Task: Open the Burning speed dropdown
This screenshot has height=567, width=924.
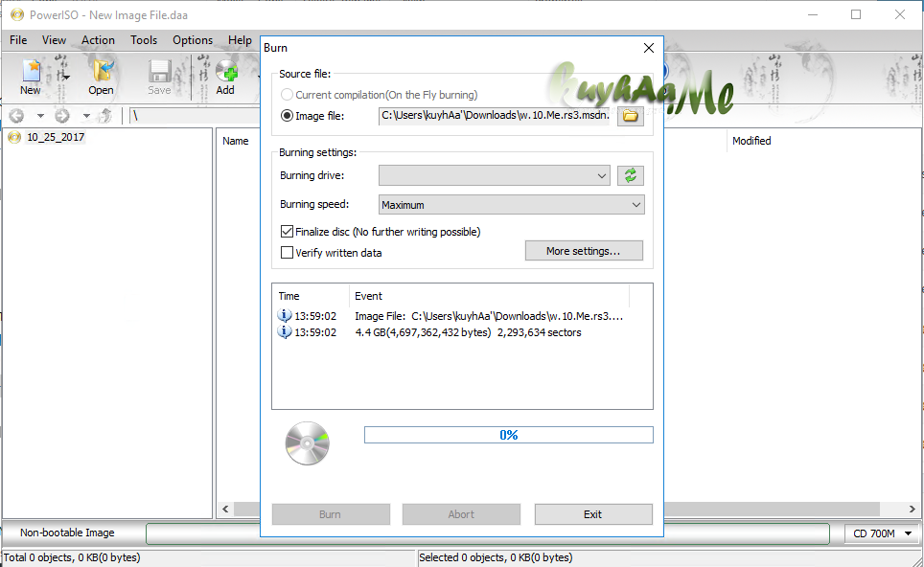Action: click(x=512, y=205)
